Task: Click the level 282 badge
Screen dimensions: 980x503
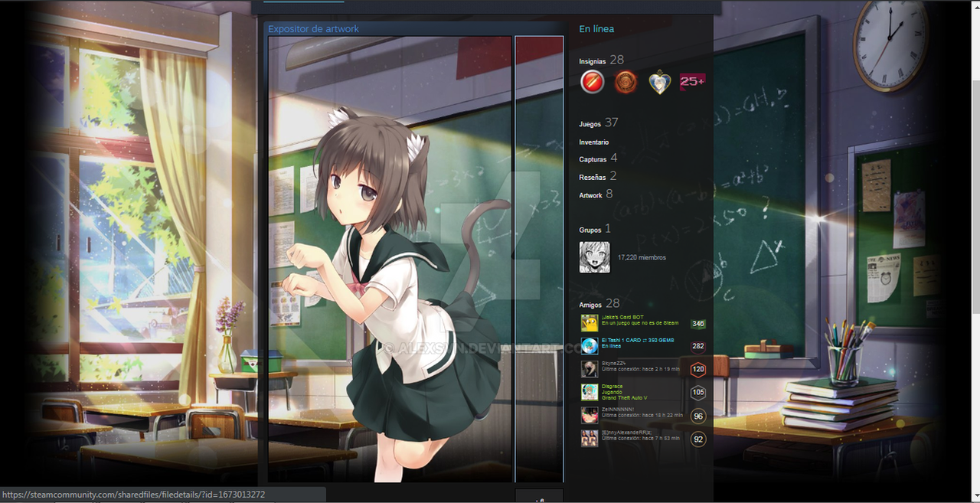Action: click(697, 346)
